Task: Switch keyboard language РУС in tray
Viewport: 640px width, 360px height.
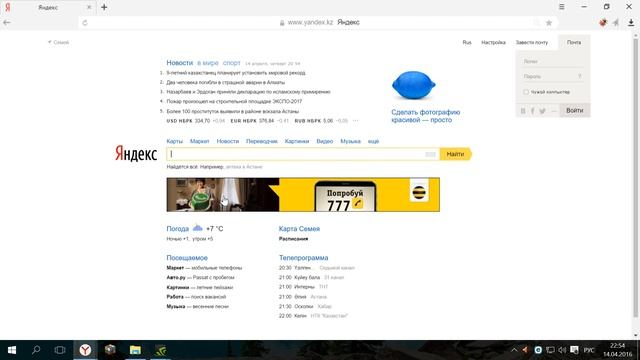Action: coord(589,350)
